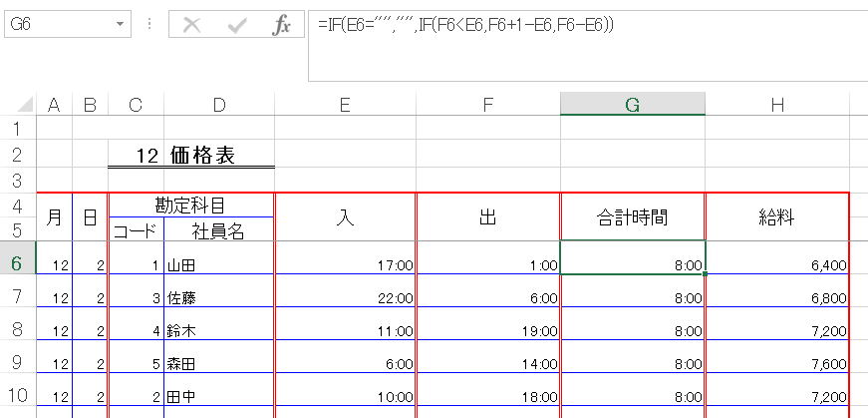Image resolution: width=868 pixels, height=418 pixels.
Task: Select row 5 header
Action: pos(18,229)
